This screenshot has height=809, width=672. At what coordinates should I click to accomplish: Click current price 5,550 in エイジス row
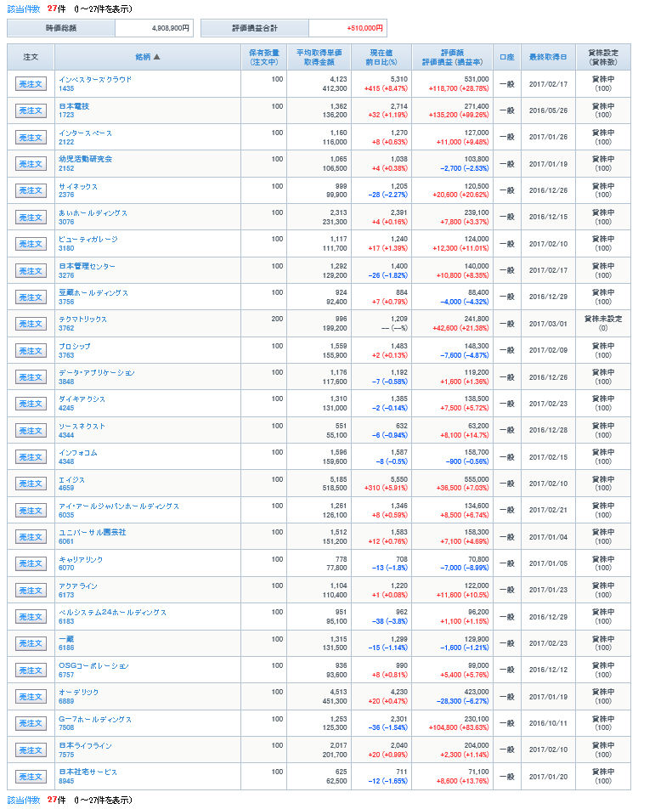coord(398,478)
